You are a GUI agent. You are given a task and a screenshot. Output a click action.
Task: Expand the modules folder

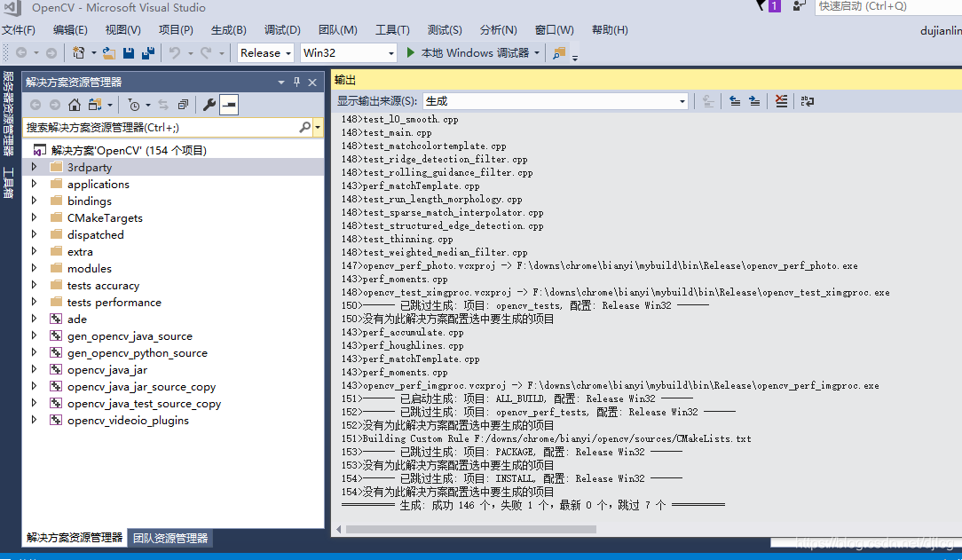35,268
